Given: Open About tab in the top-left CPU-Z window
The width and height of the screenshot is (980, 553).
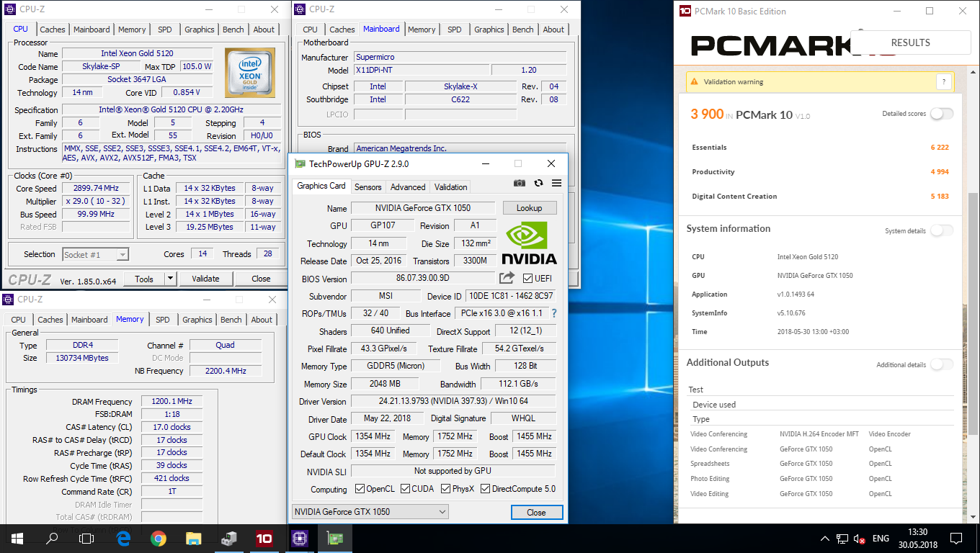Looking at the screenshot, I should pos(264,30).
